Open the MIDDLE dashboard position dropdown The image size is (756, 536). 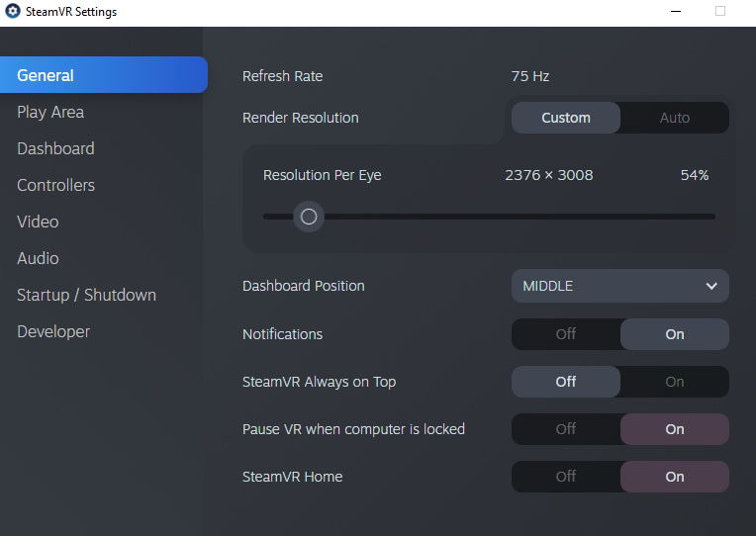(620, 286)
